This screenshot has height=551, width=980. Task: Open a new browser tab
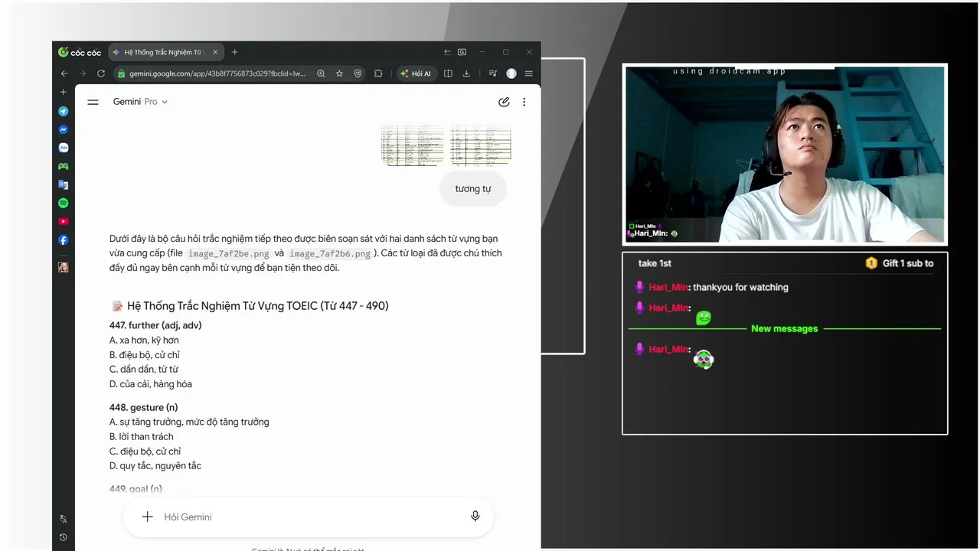[x=234, y=52]
